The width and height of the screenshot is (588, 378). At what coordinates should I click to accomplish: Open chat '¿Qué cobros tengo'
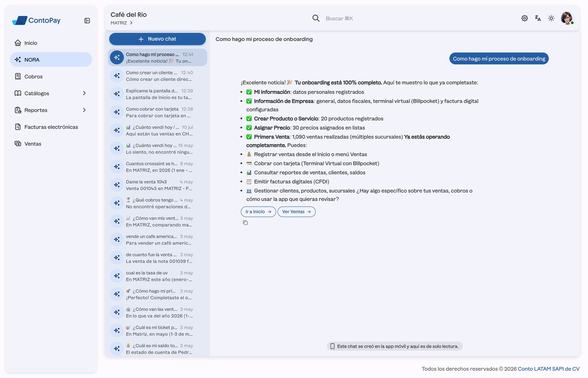(157, 203)
